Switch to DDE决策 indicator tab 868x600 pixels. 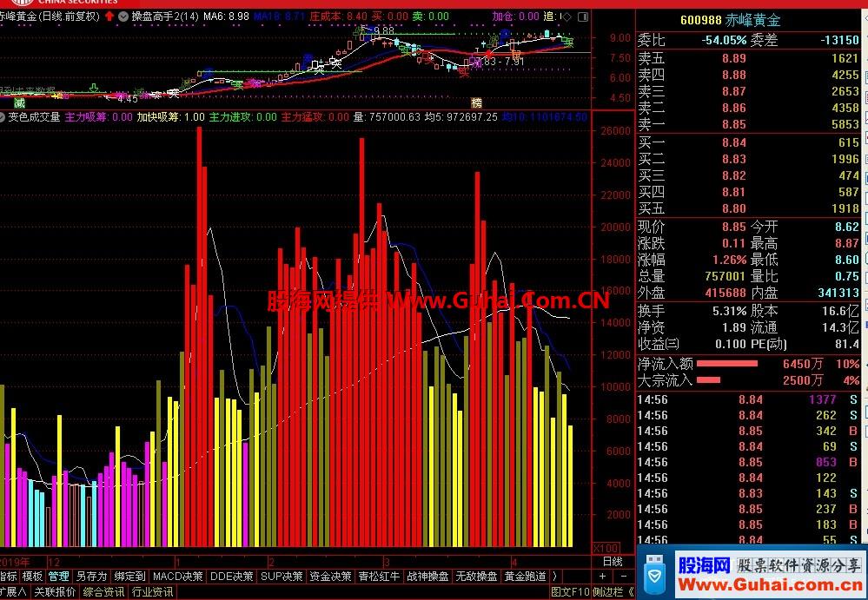coord(231,577)
